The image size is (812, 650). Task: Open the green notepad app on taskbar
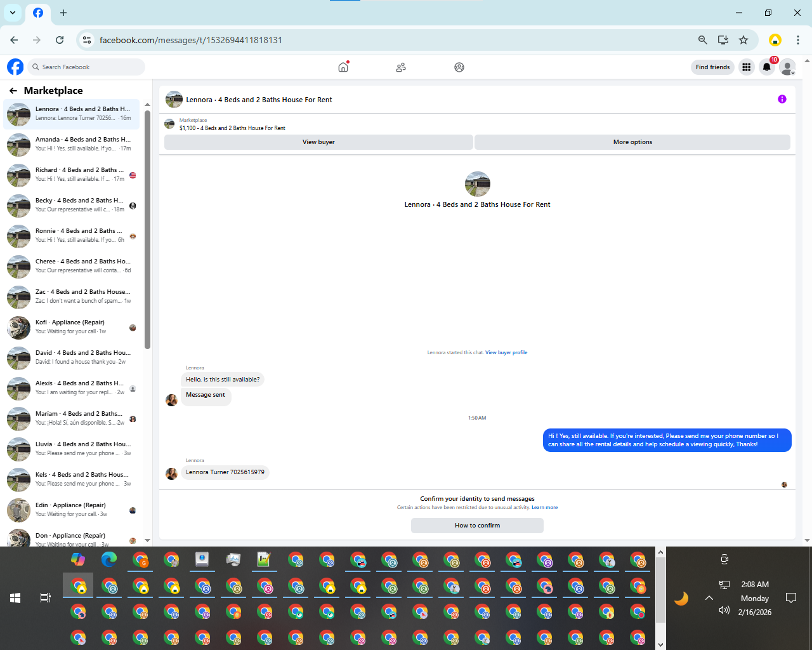coord(265,559)
